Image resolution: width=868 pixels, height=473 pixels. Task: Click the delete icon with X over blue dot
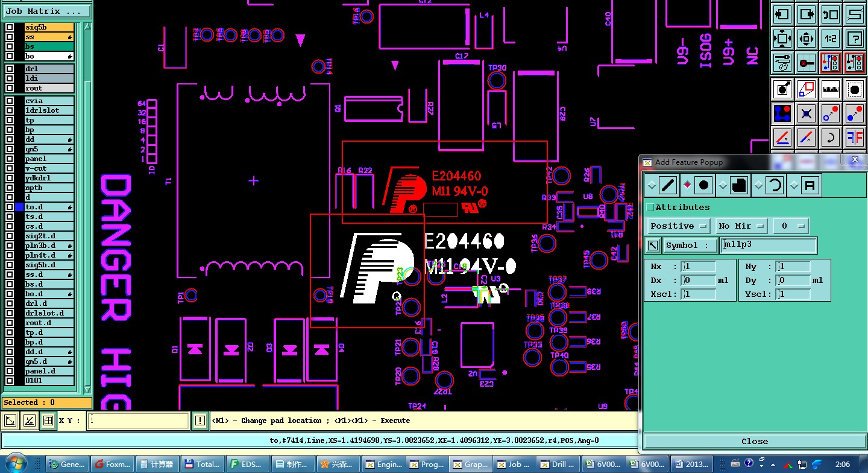pyautogui.click(x=806, y=113)
